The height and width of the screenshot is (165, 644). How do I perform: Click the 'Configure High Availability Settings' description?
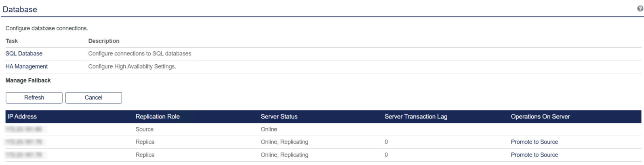tap(132, 67)
